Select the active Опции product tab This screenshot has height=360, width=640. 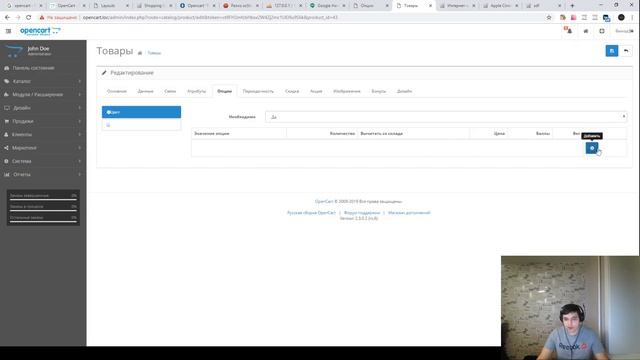[x=224, y=91]
